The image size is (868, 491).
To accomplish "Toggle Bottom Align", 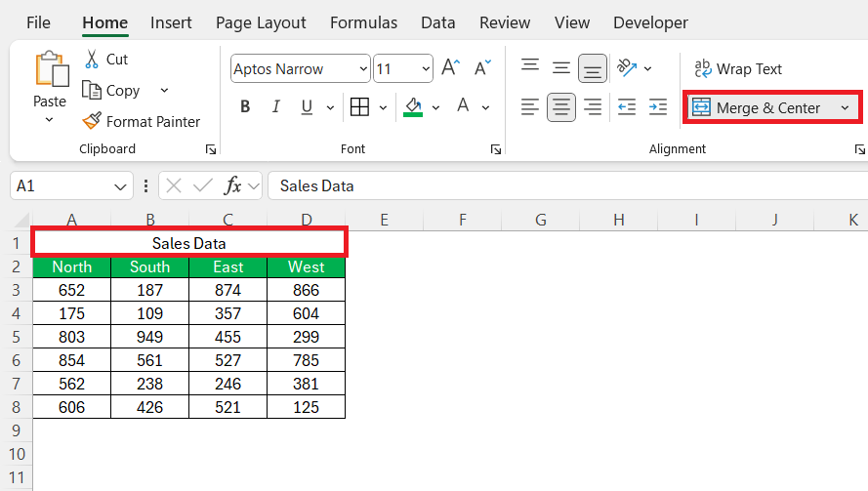I will tap(593, 68).
